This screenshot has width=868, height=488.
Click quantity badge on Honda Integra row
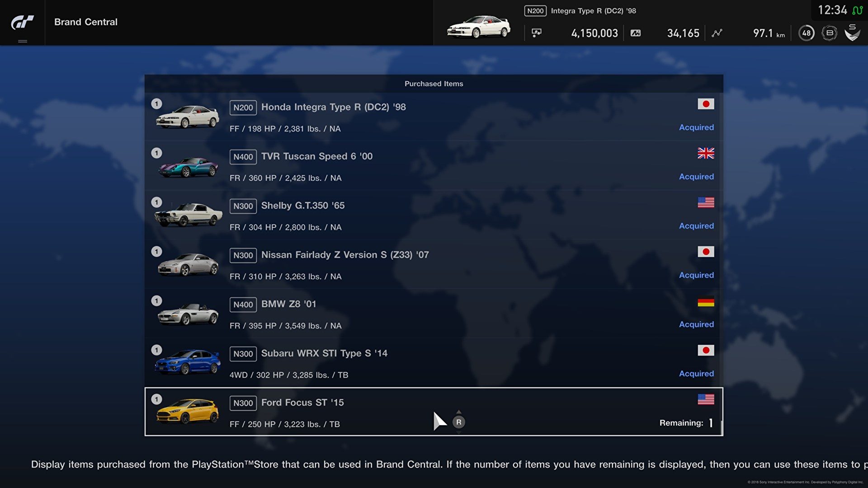coord(156,104)
